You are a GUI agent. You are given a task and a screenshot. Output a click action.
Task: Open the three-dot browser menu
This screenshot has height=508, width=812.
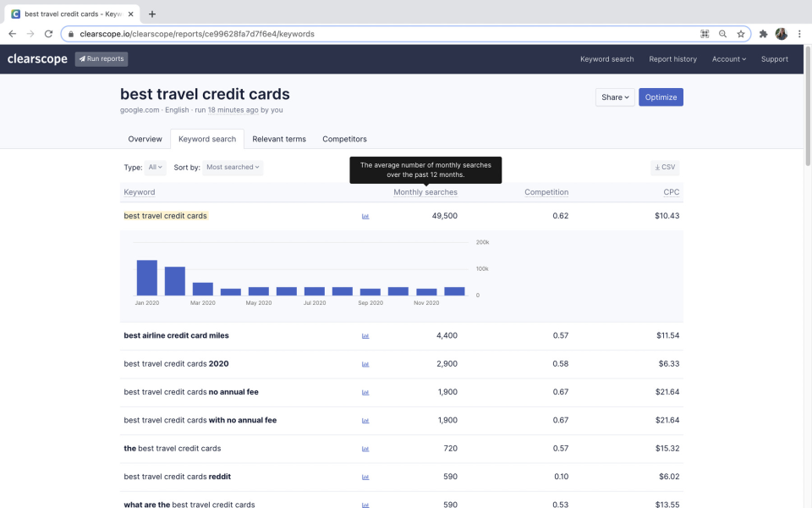(x=799, y=34)
